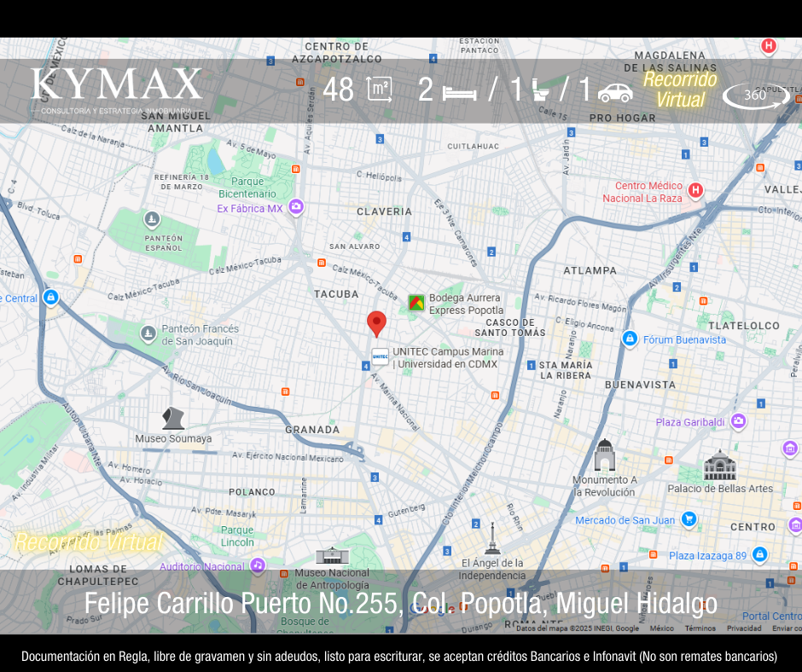Select the TACUBA neighborhood label

coord(336,294)
